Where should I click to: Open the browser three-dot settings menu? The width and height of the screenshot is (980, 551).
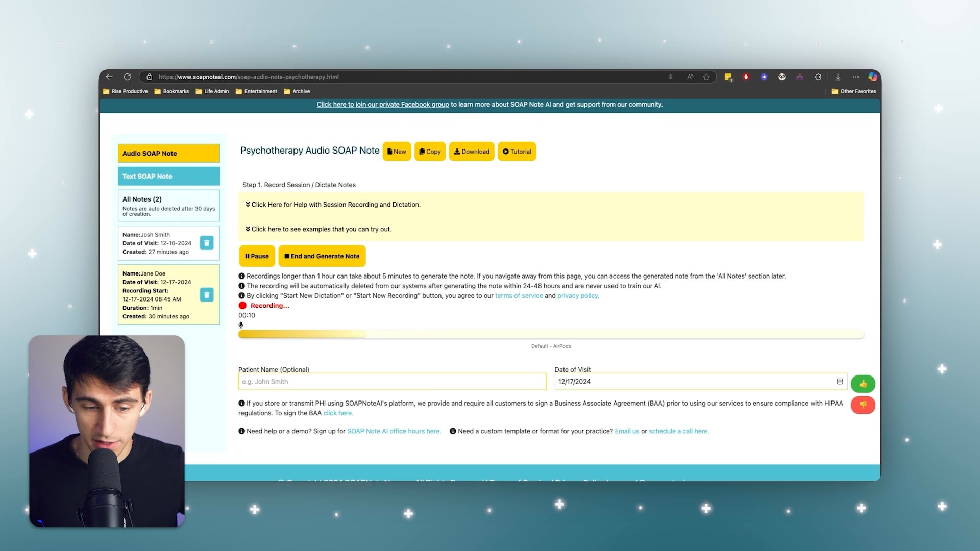855,77
